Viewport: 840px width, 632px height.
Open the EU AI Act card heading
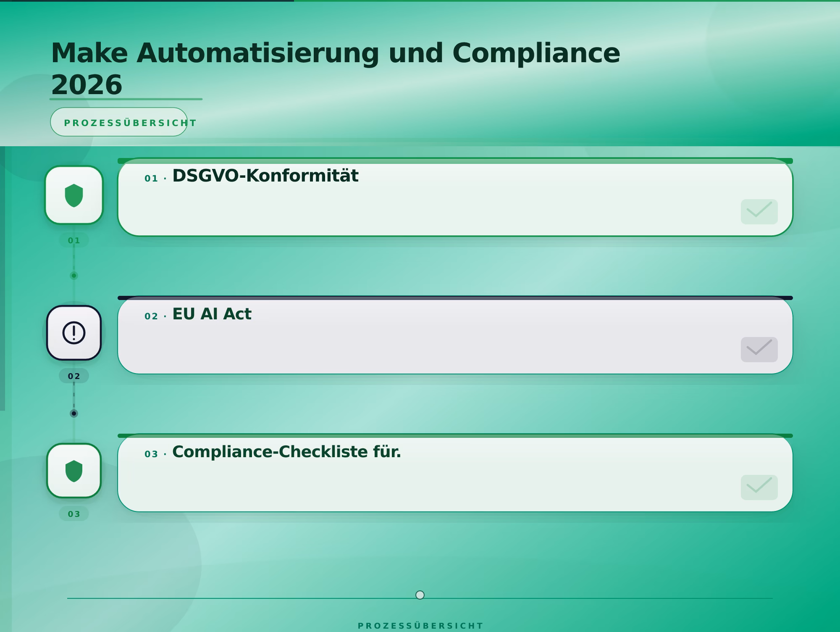[x=212, y=314]
